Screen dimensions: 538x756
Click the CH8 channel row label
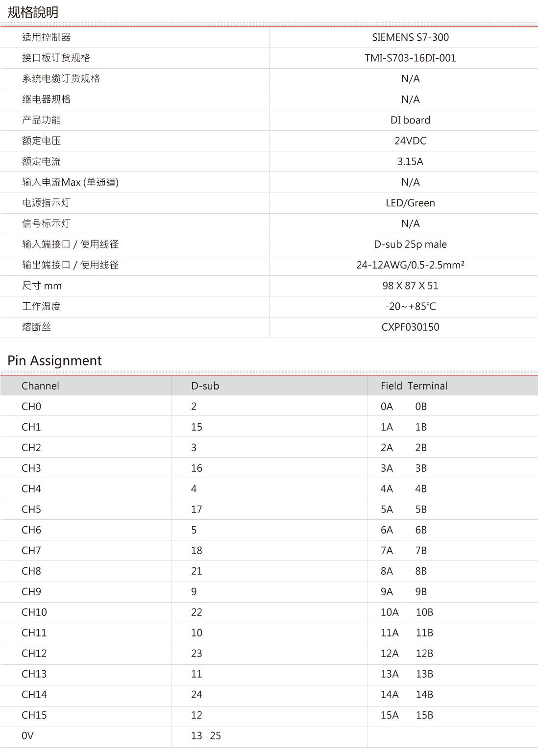coord(31,571)
